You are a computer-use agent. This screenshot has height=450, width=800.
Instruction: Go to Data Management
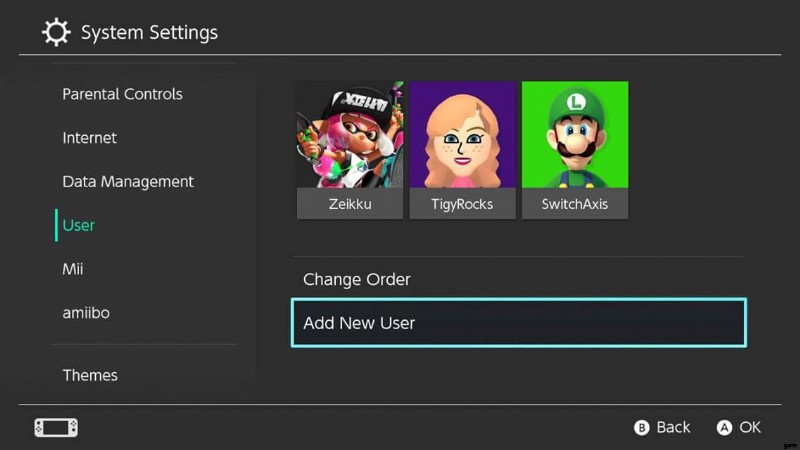pos(128,182)
